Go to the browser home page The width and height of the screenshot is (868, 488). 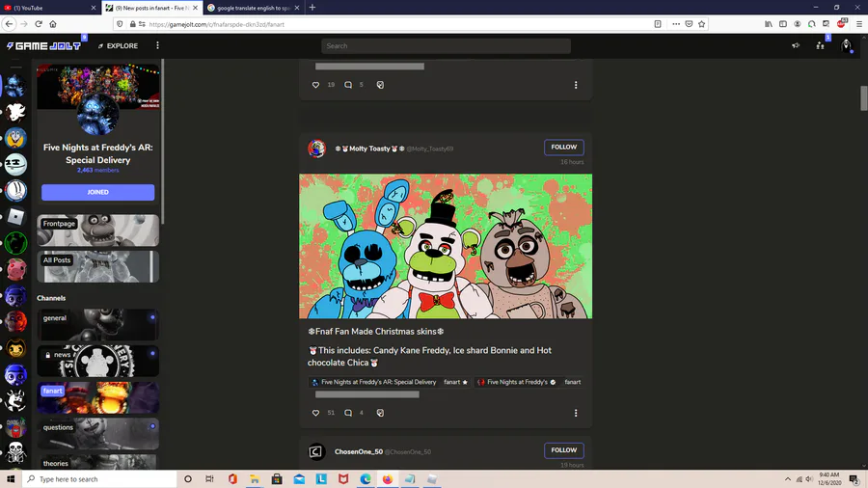pos(53,24)
